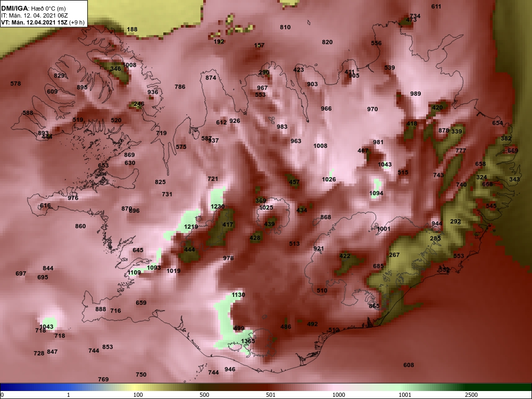Image resolution: width=532 pixels, height=399 pixels.
Task: Click the map value '422'
Action: tap(345, 256)
